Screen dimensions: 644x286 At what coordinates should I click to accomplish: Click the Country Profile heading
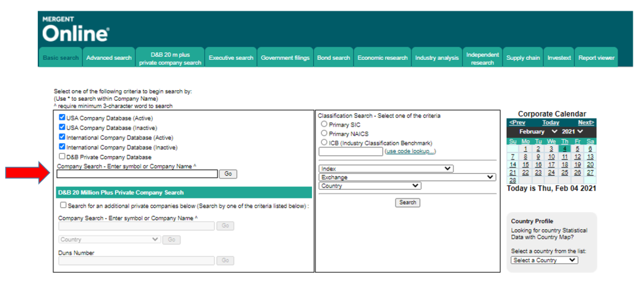point(532,221)
